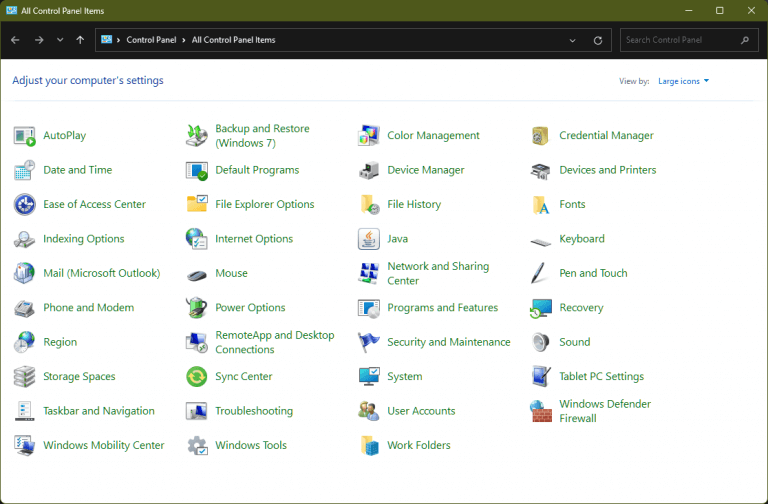This screenshot has width=768, height=504.
Task: Open the address bar history dropdown arrow
Action: point(572,40)
